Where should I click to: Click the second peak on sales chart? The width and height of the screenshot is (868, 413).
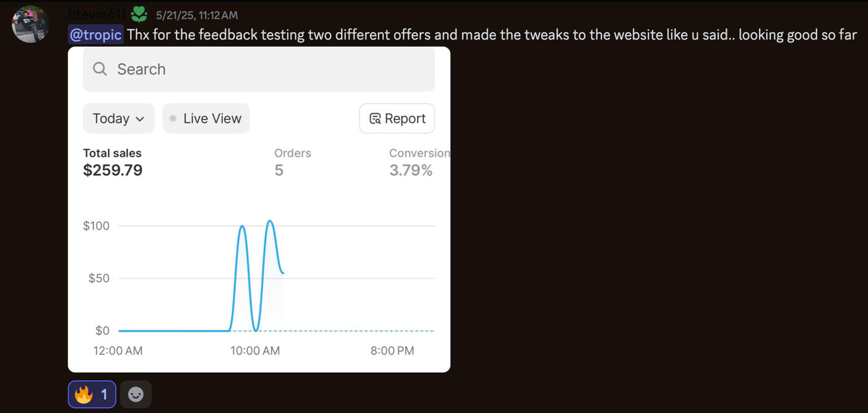270,221
